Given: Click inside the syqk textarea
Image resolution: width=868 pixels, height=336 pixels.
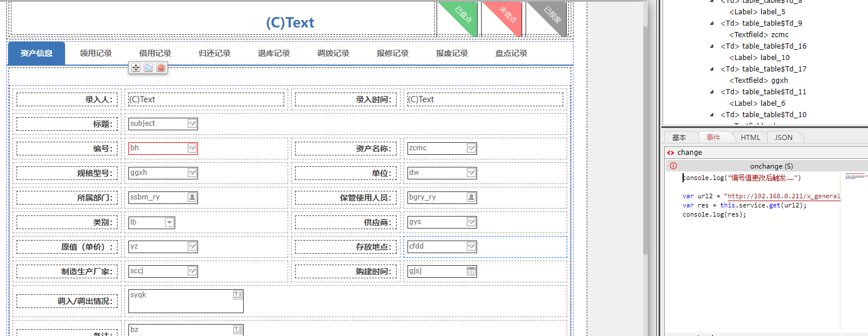Looking at the screenshot, I should (x=186, y=301).
